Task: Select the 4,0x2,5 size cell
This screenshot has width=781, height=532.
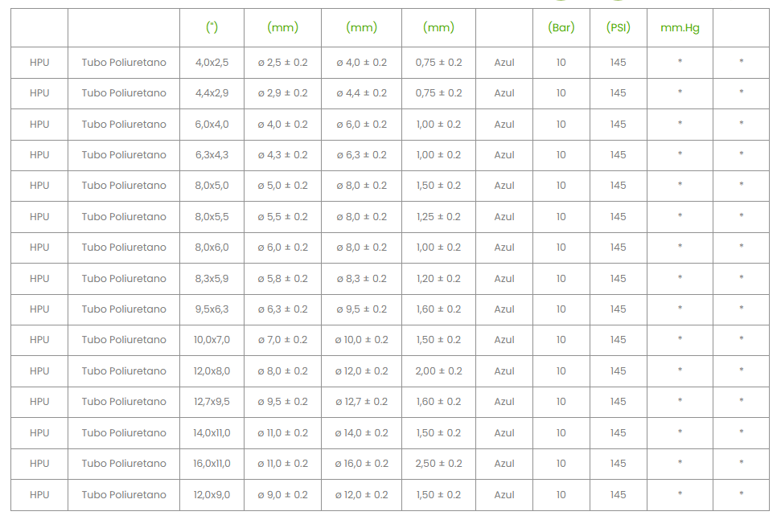Action: pos(212,63)
